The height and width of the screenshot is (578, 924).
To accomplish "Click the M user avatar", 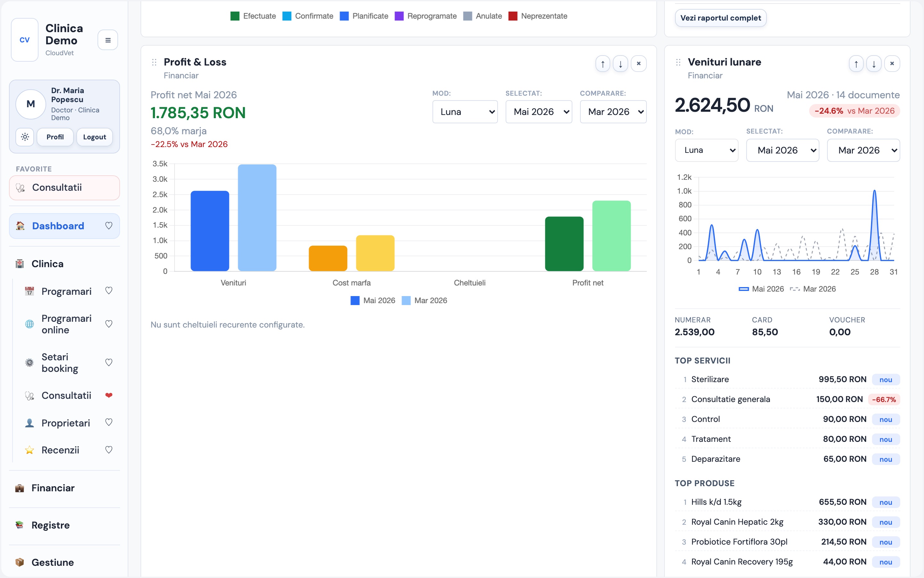I will coord(30,104).
